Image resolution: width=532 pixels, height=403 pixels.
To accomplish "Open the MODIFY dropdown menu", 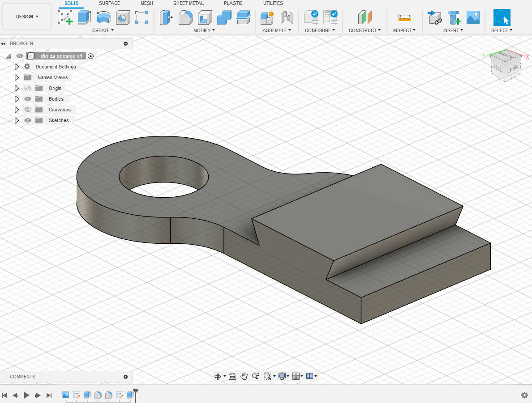I will point(204,30).
